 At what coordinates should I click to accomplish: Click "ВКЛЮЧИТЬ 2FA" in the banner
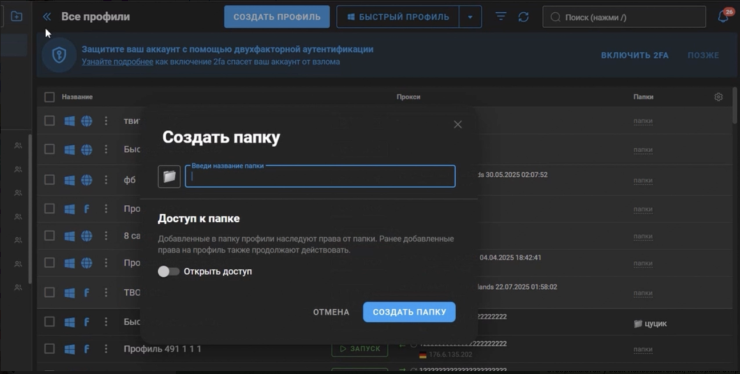tap(634, 55)
